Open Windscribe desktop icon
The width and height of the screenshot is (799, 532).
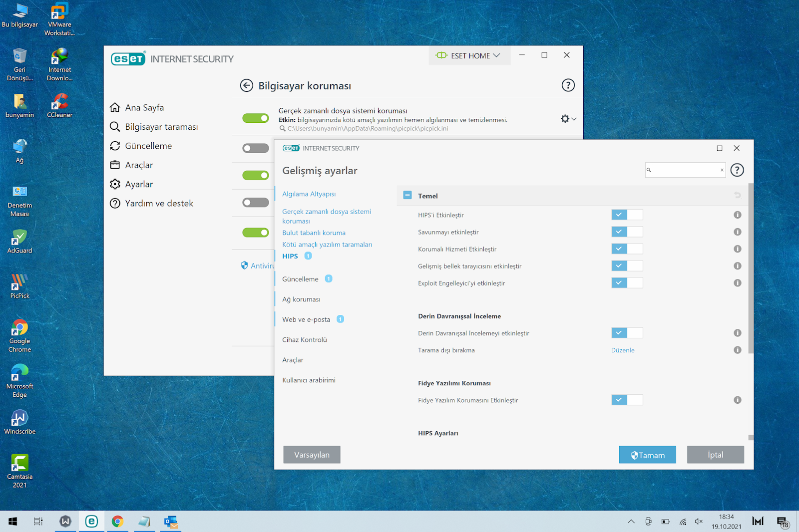19,422
